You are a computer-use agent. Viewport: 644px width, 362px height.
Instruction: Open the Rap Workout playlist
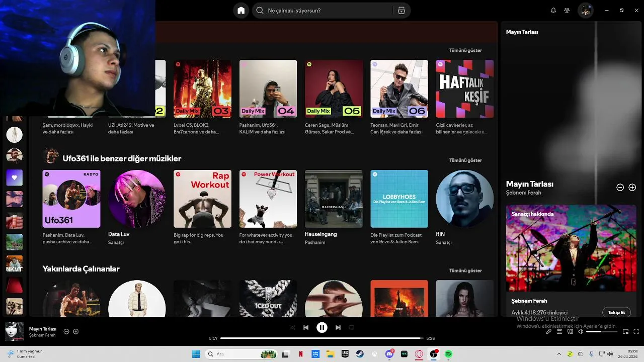(202, 199)
